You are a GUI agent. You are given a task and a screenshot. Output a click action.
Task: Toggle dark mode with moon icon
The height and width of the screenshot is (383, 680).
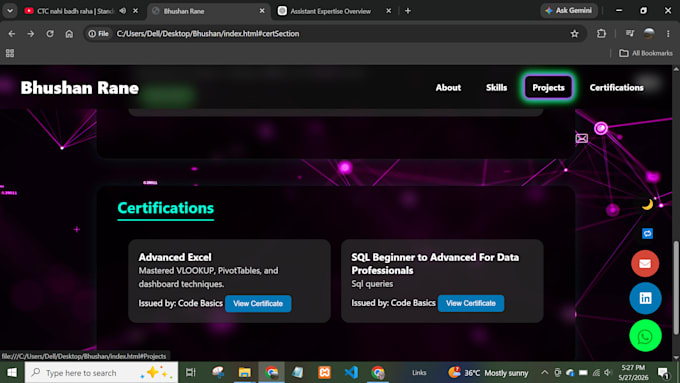pos(647,204)
